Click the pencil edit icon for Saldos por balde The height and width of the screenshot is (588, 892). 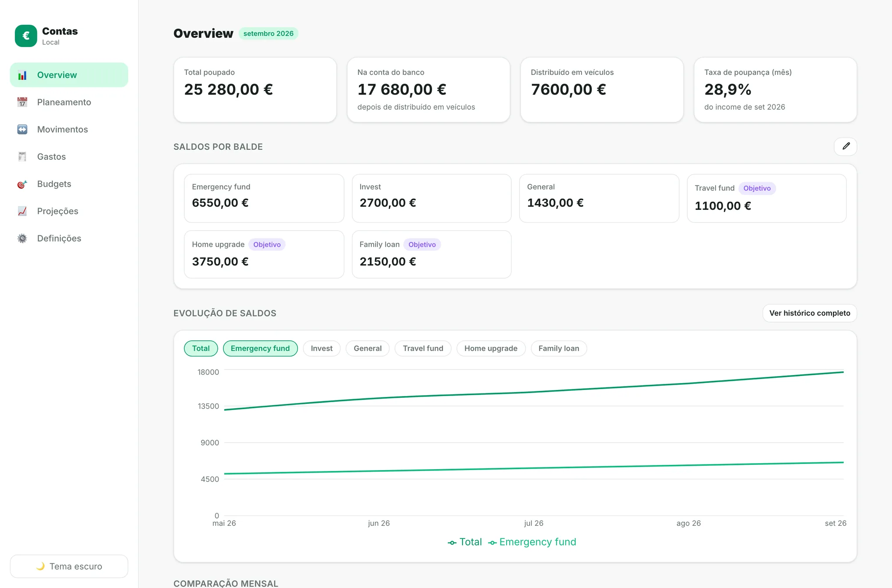click(x=845, y=146)
